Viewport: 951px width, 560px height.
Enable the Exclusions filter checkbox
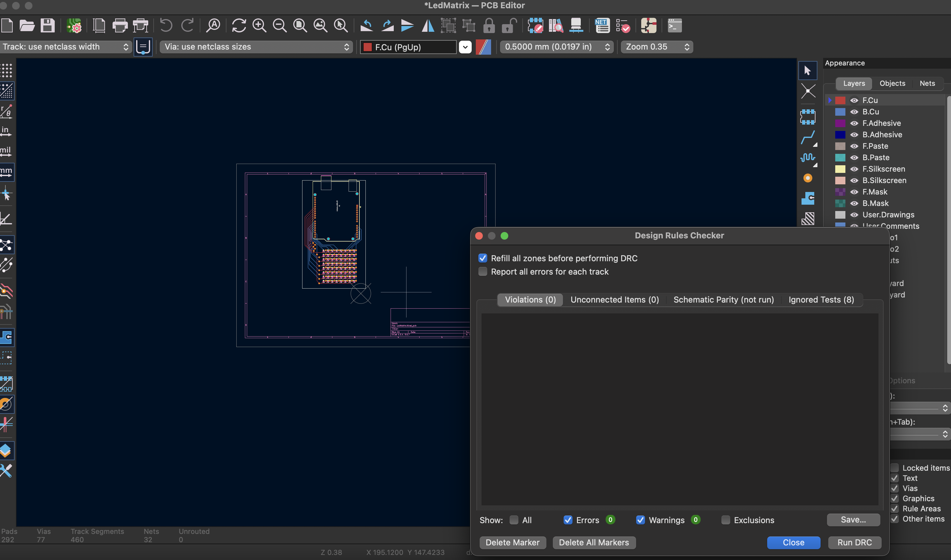[725, 520]
